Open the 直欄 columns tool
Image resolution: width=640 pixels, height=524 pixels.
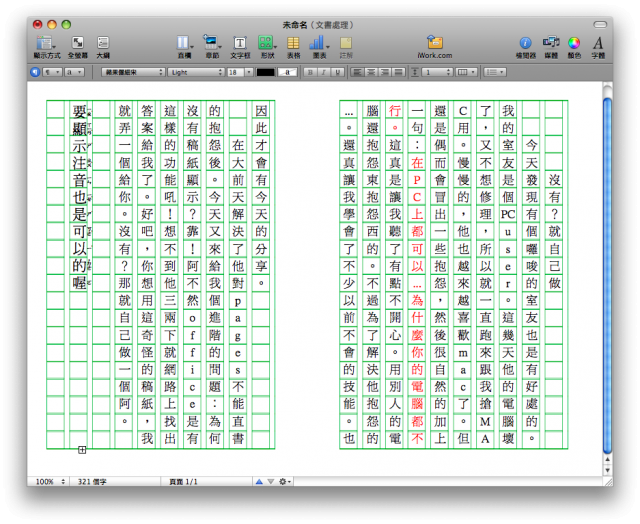coord(184,47)
